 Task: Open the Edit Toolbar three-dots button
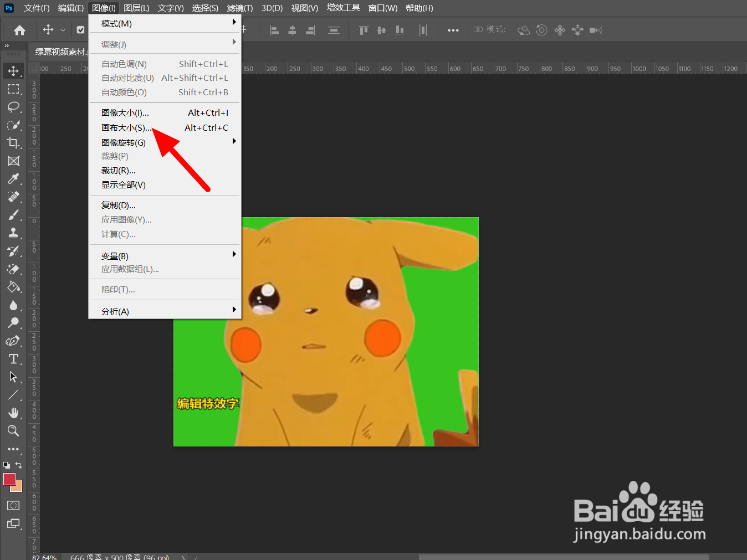point(13,449)
